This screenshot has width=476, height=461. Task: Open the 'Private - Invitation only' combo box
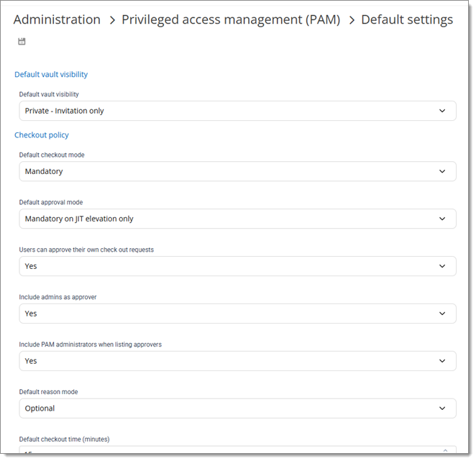216,111
